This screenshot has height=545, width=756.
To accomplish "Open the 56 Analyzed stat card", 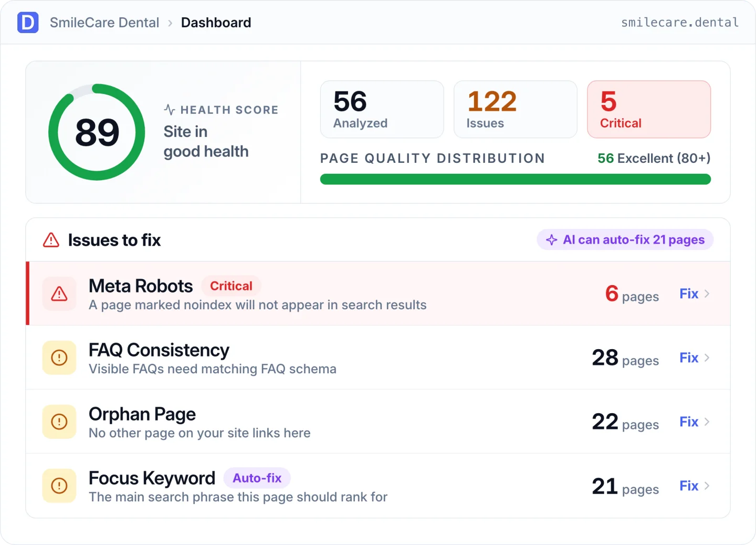I will coord(382,109).
